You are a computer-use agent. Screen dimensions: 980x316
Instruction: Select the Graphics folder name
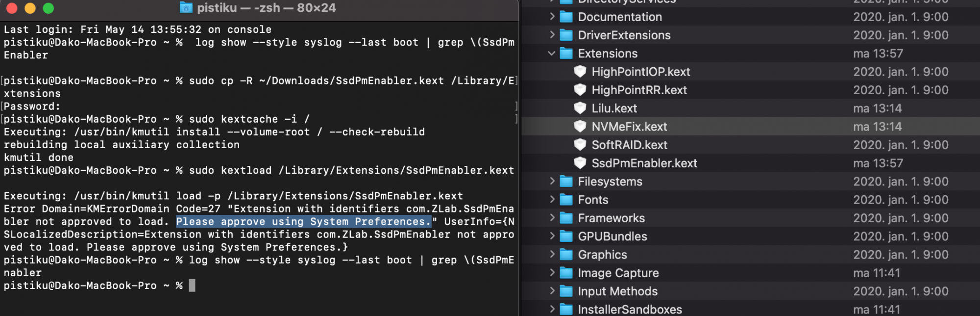(x=602, y=255)
